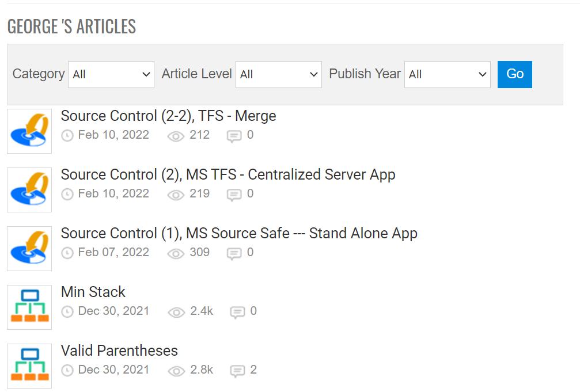
Task: Open the Source Control (1) Source Safe article
Action: pos(239,233)
